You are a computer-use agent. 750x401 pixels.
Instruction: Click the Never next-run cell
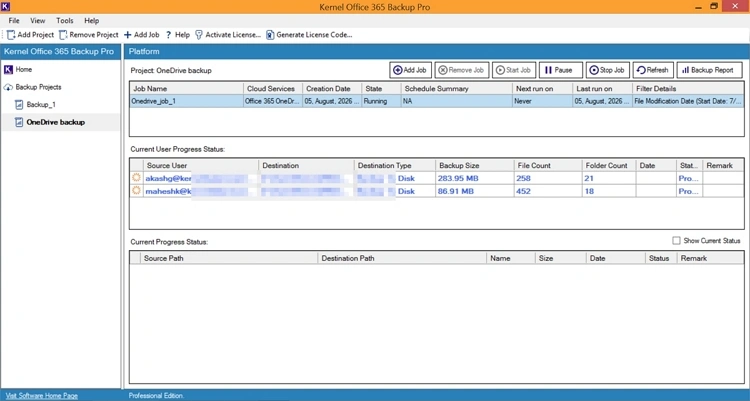click(x=542, y=101)
